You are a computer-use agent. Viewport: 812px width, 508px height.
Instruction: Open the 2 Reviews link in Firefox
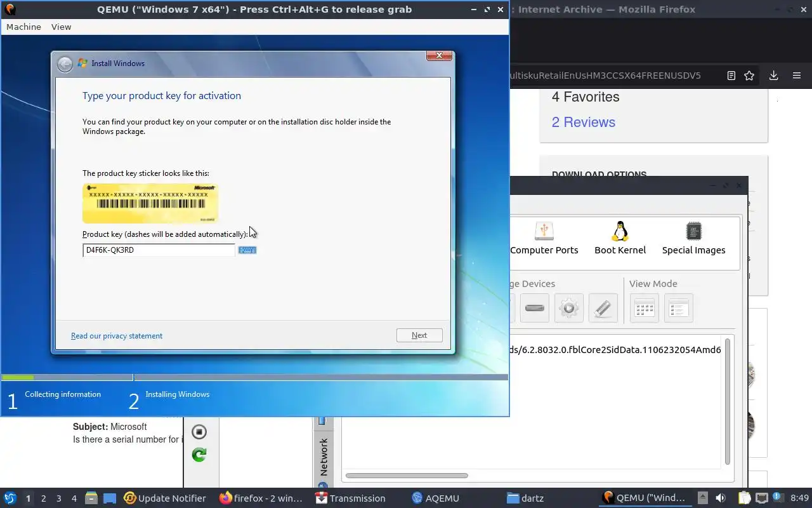(584, 122)
